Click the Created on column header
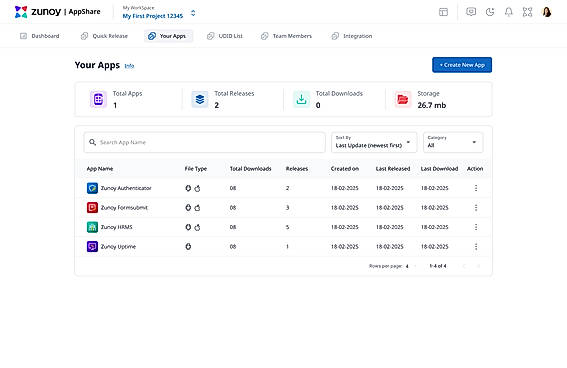Viewport: 567px width, 368px height. [345, 169]
